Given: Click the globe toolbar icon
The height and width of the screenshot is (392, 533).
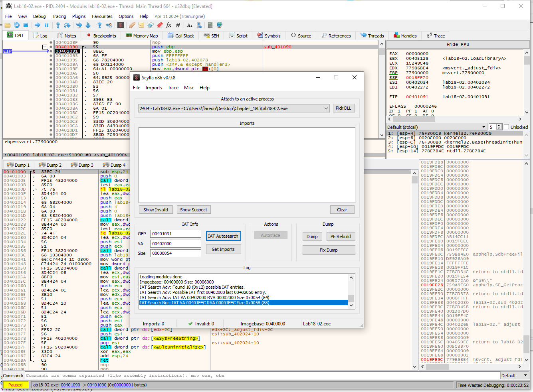Looking at the screenshot, I should pos(219,25).
